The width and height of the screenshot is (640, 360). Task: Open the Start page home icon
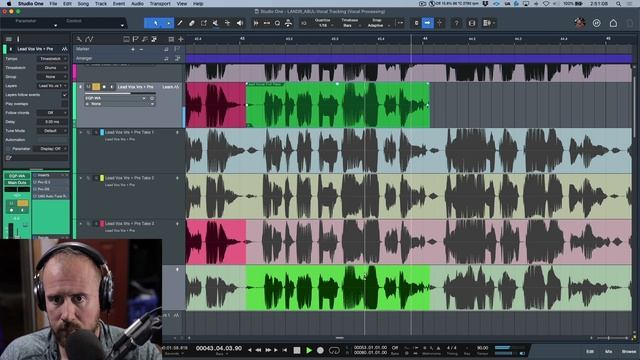click(613, 23)
